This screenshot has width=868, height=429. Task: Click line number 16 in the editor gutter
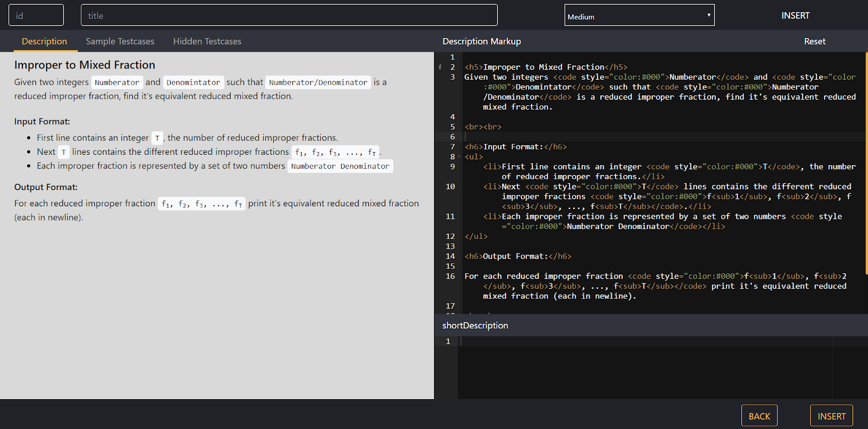[x=450, y=276]
